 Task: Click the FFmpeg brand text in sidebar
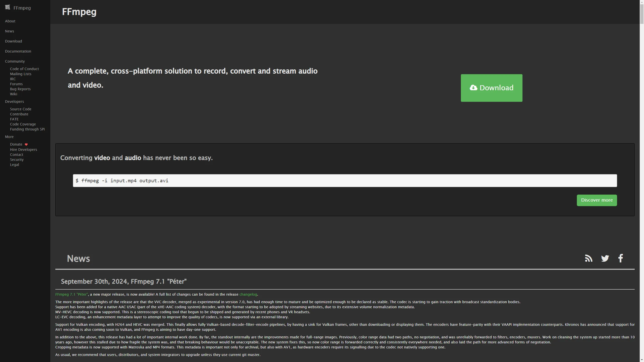tap(22, 8)
